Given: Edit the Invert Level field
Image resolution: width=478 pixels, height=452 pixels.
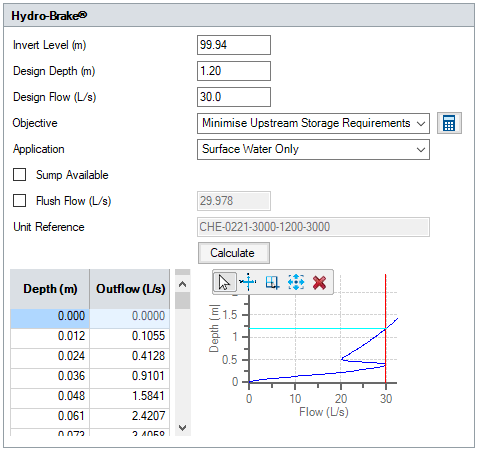Looking at the screenshot, I should point(234,45).
